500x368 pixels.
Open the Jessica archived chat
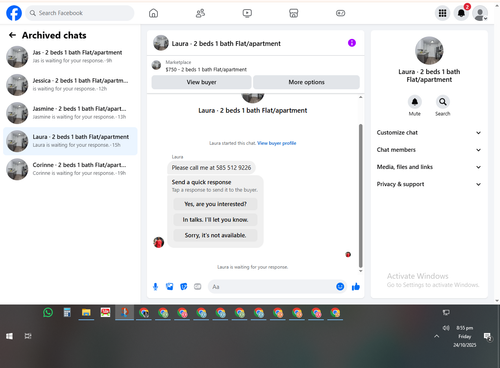70,85
